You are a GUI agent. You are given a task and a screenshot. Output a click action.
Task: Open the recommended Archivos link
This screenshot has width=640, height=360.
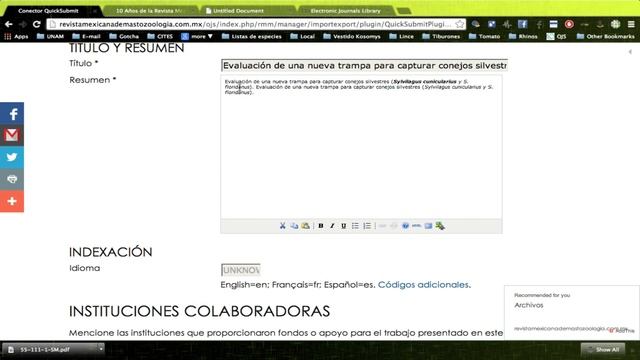pos(529,305)
